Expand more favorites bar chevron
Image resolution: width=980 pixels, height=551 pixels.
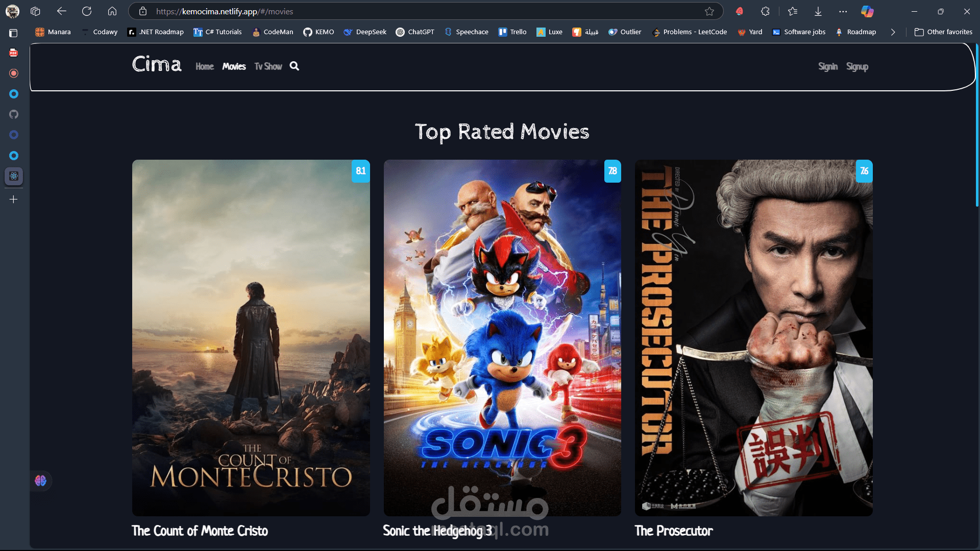coord(893,32)
